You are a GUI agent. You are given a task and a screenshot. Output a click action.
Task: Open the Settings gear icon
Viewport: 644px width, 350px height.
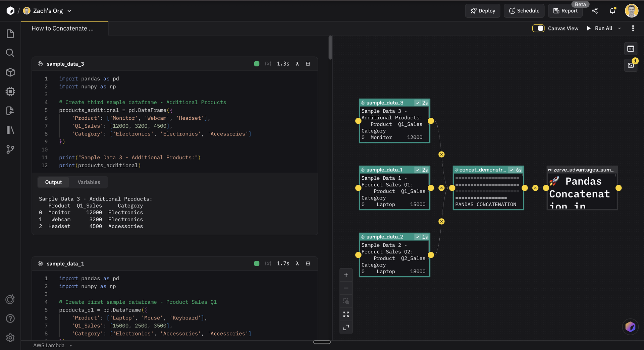10,338
